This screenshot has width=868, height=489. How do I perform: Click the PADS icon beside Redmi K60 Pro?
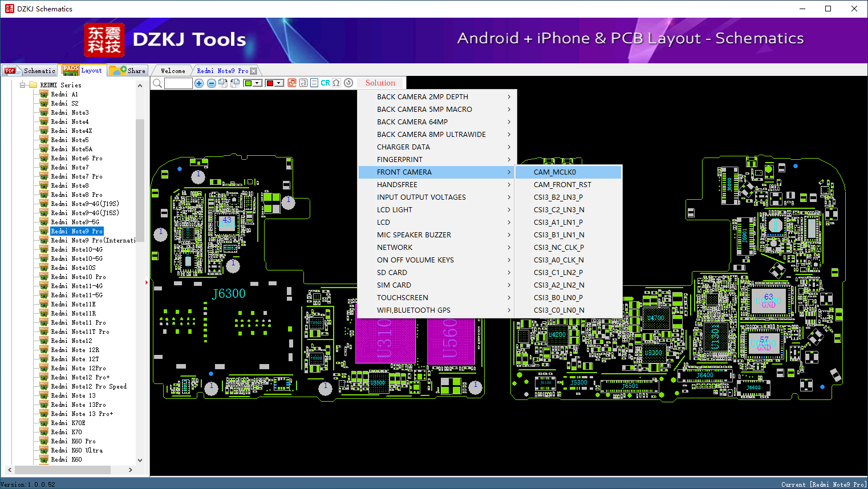coord(44,441)
